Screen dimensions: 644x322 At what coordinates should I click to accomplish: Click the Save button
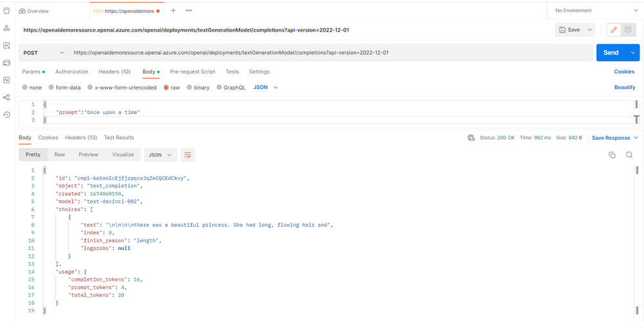570,30
